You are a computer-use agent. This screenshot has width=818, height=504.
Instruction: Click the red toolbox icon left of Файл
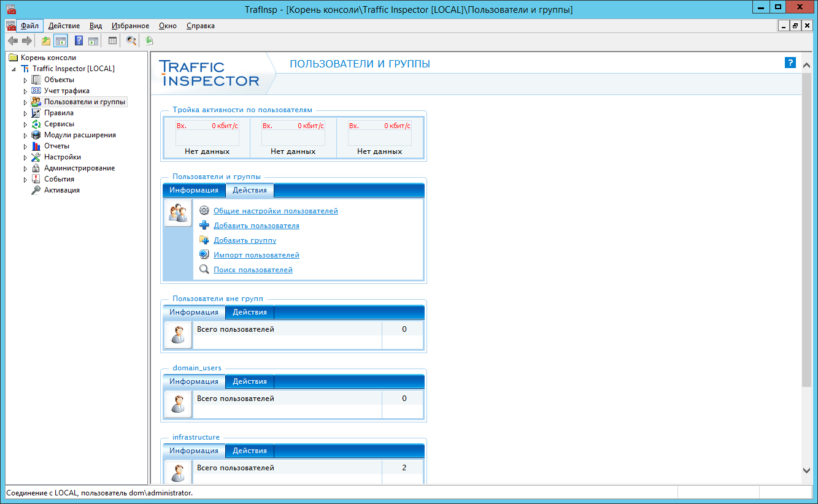click(10, 26)
